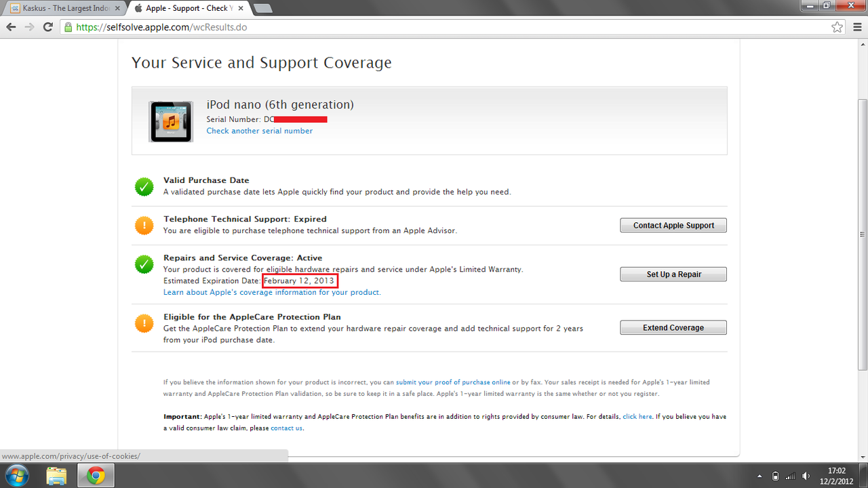Reload the page with the refresh icon
Image resolution: width=868 pixels, height=488 pixels.
(47, 27)
